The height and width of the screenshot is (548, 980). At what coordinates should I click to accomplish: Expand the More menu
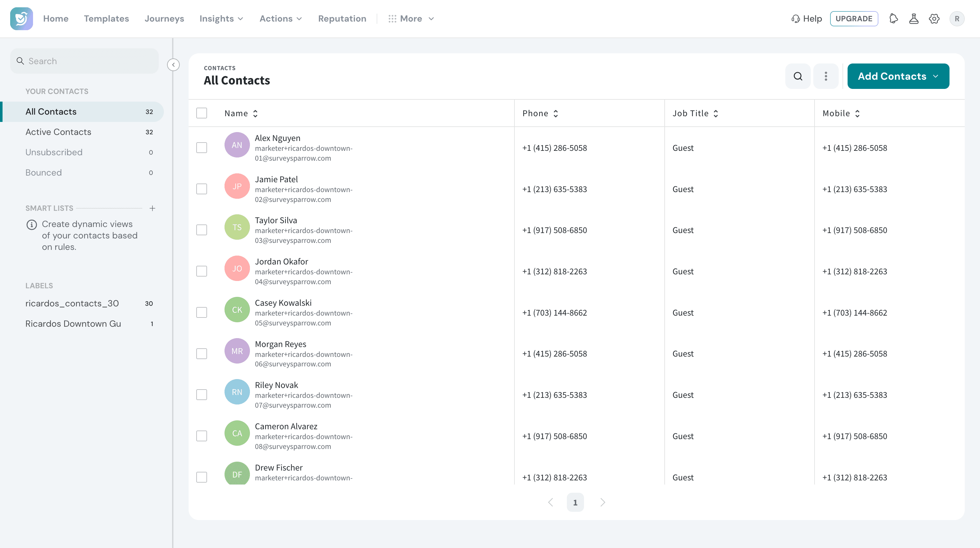pos(411,19)
